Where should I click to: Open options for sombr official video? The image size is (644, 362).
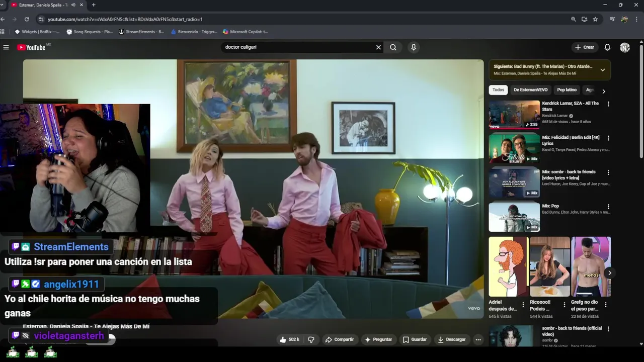pos(608,329)
